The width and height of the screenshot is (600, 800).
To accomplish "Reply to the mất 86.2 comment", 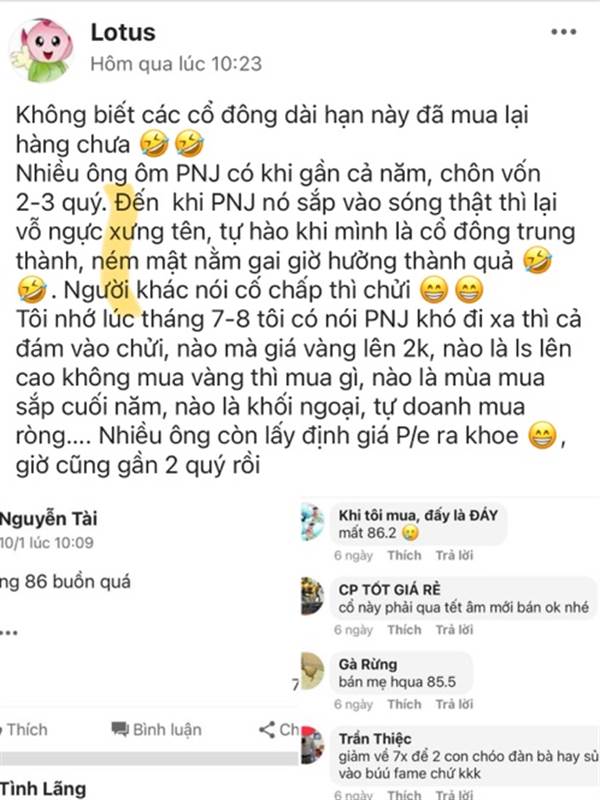I will click(454, 555).
